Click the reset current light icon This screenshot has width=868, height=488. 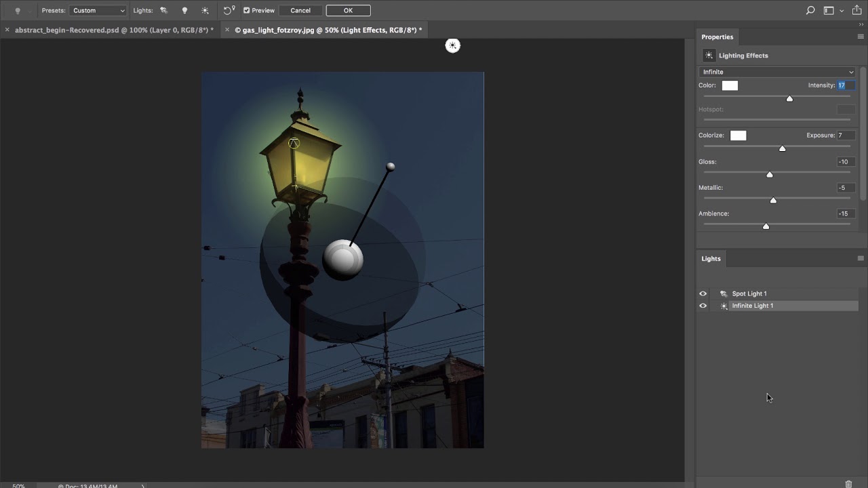point(229,10)
